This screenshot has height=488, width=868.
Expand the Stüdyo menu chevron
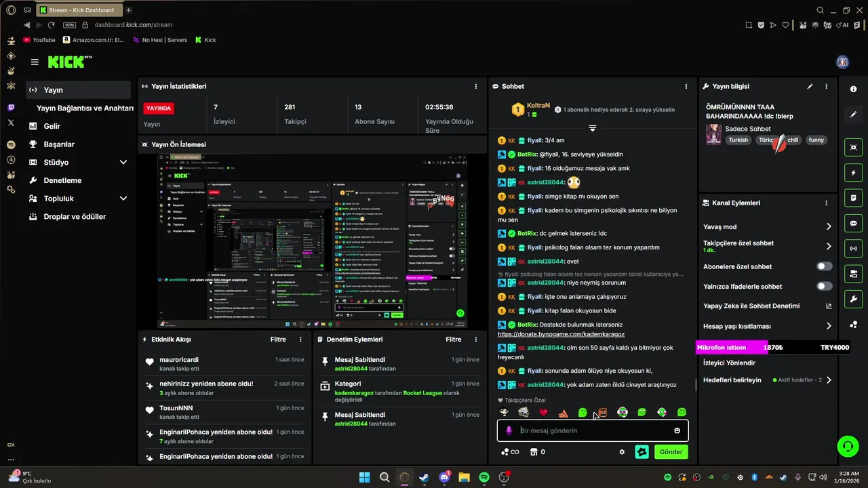123,163
